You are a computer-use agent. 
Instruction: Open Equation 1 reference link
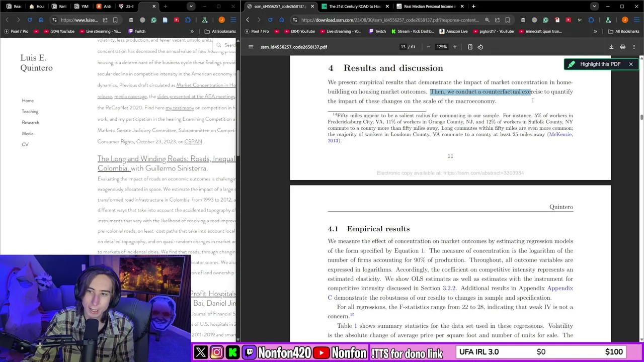pos(423,250)
